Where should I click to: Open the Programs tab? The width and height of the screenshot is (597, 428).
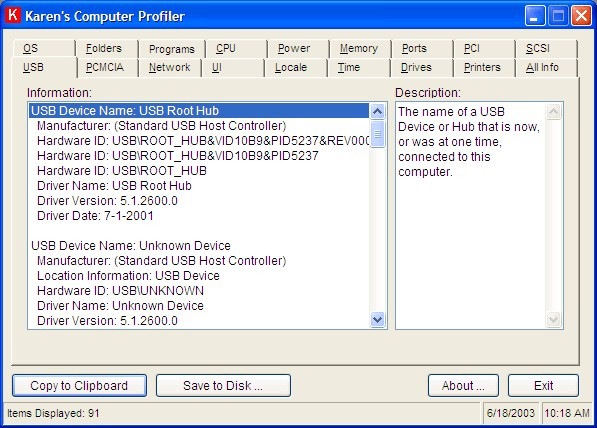[172, 49]
